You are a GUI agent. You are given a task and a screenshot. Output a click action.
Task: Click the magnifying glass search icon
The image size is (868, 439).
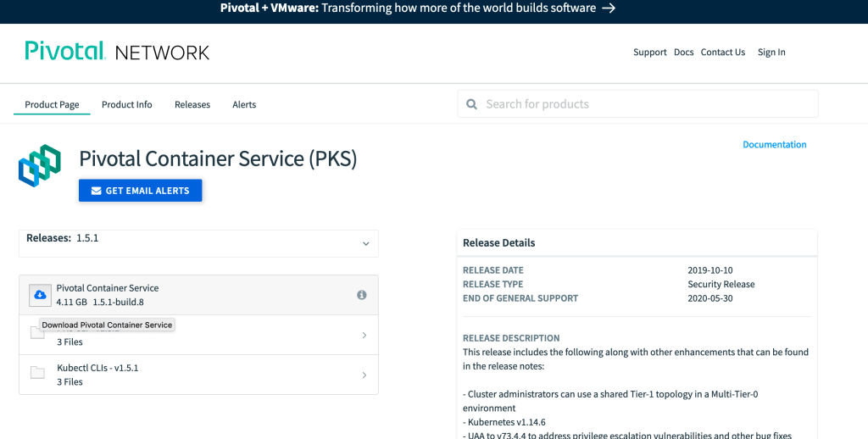click(x=472, y=104)
